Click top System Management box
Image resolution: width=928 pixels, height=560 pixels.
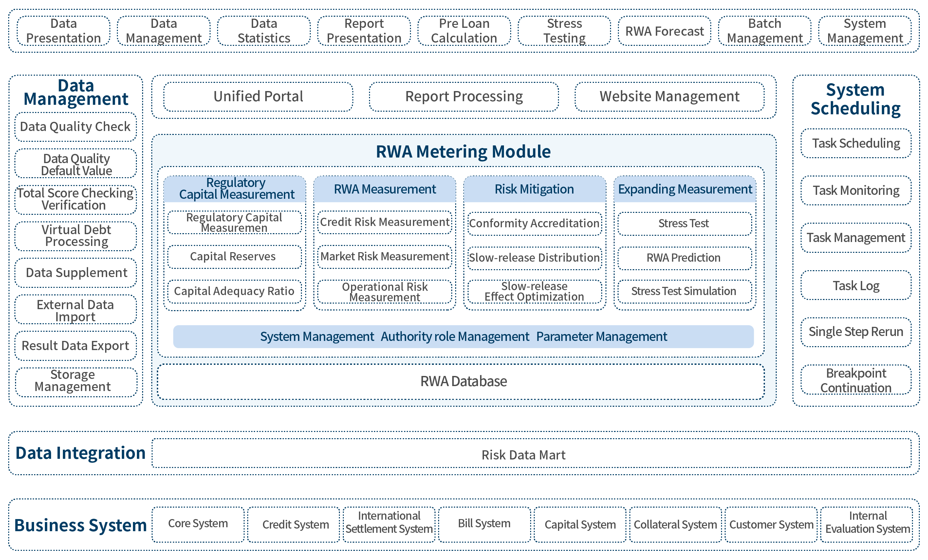click(865, 31)
